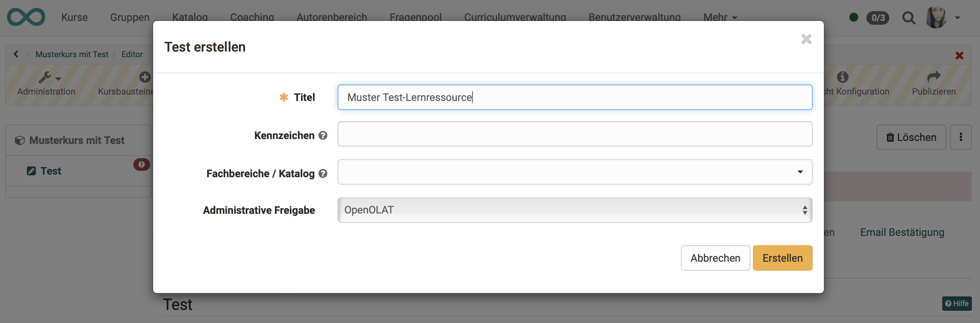Click the Kursbausteine plus icon
Image resolution: width=980 pixels, height=323 pixels.
point(144,77)
